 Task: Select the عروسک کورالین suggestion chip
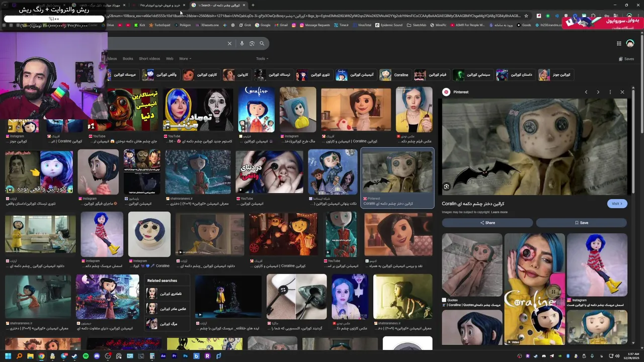[x=122, y=75]
